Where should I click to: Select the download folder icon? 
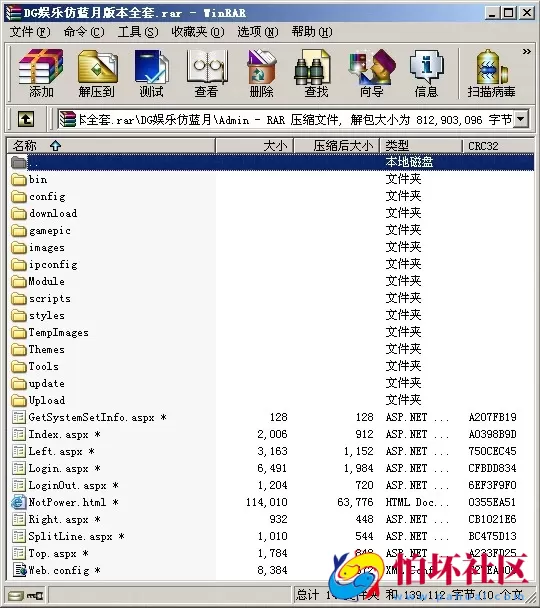pyautogui.click(x=19, y=213)
